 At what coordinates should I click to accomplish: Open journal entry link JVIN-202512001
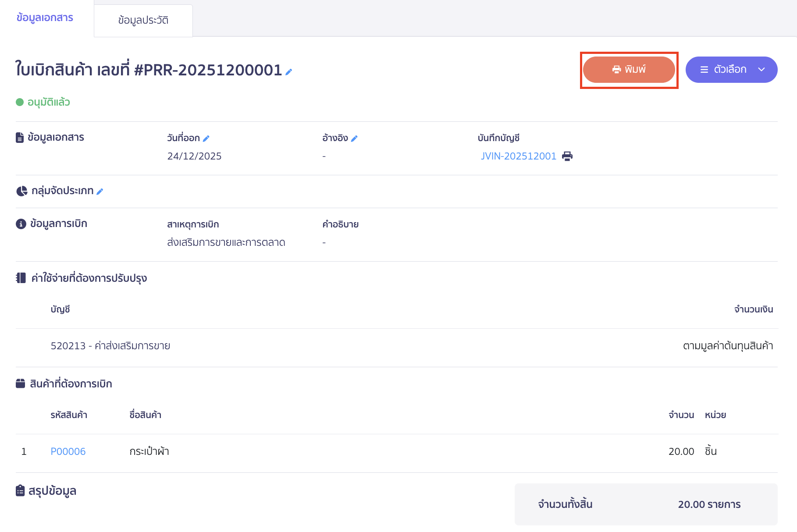[x=518, y=156]
